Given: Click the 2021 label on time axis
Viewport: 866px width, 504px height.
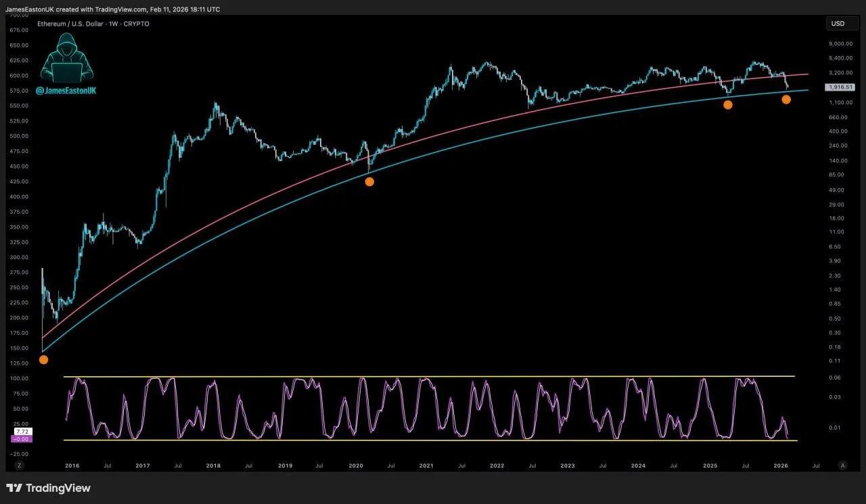Looking at the screenshot, I should click(426, 465).
